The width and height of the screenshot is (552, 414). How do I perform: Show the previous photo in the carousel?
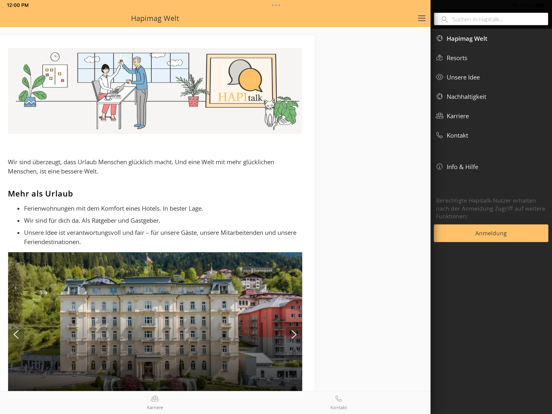tap(16, 334)
